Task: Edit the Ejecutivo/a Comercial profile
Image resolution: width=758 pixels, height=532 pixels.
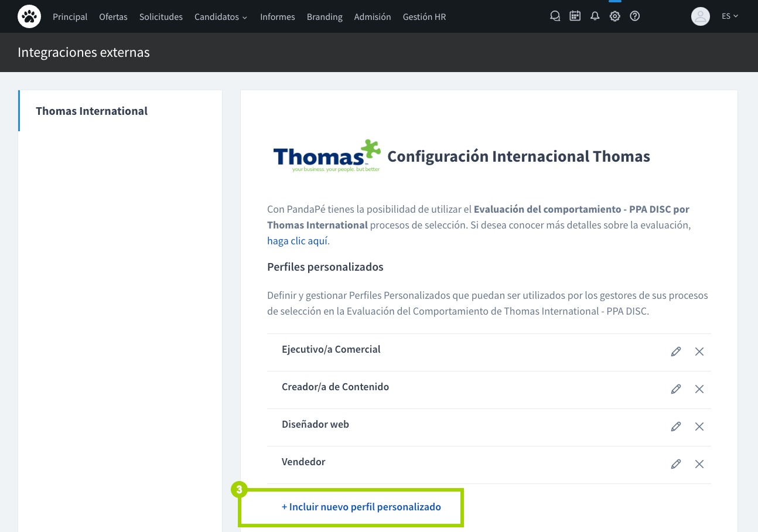Action: coord(676,352)
